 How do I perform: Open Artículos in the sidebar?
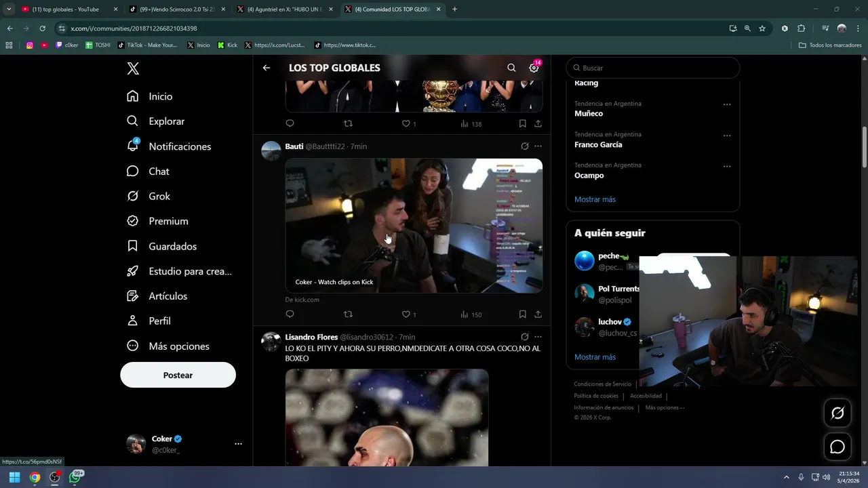[157, 296]
